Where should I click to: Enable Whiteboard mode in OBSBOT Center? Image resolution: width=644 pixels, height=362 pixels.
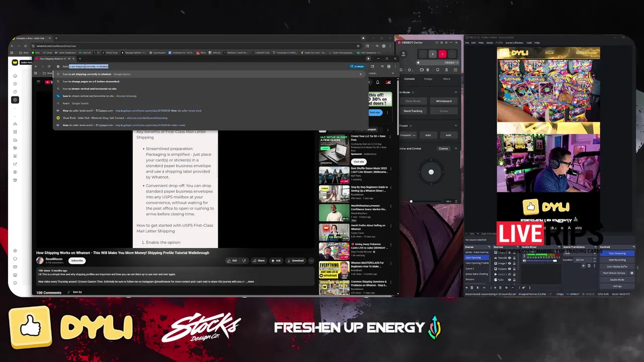click(444, 101)
